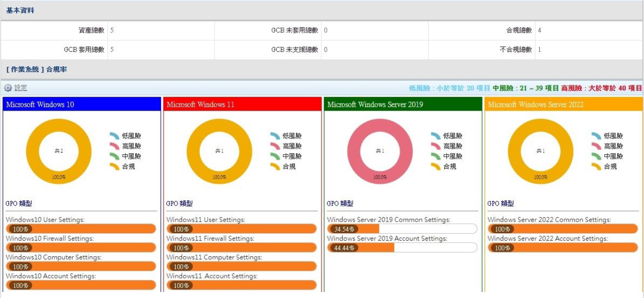Click the GPO 類型 heading in Windows 10 card
This screenshot has height=298, width=644.
19,204
